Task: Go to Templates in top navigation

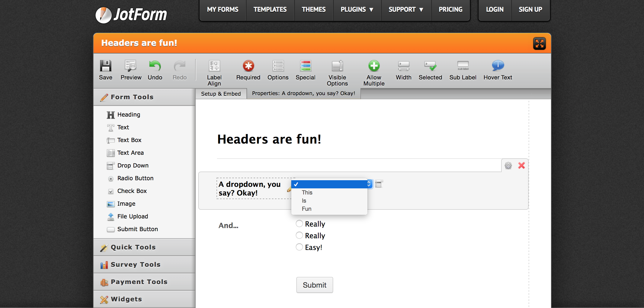Action: pyautogui.click(x=270, y=10)
